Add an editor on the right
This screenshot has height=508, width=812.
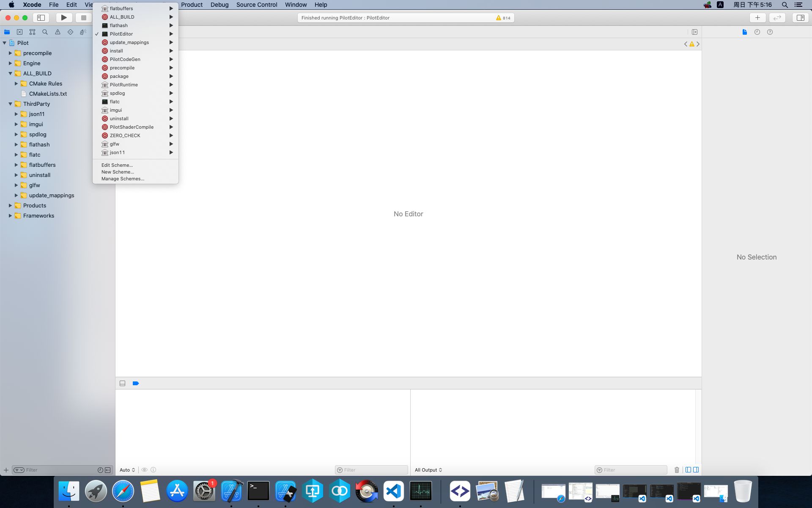(694, 32)
